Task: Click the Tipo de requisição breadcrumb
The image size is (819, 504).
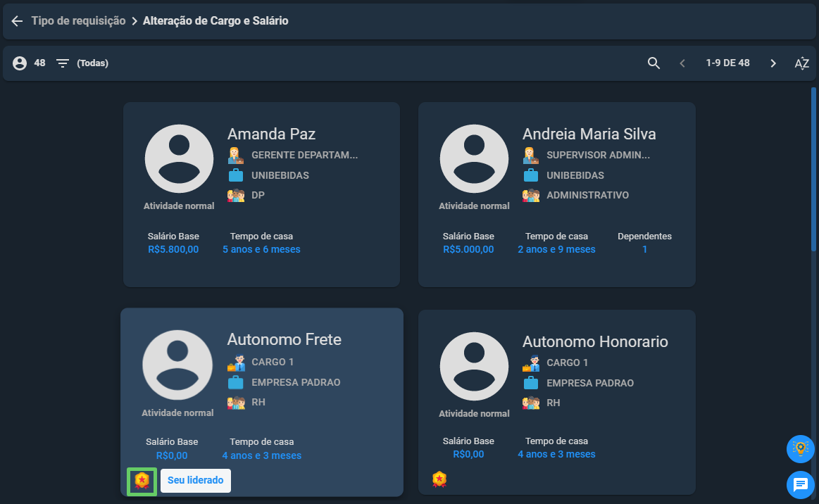Action: 78,21
